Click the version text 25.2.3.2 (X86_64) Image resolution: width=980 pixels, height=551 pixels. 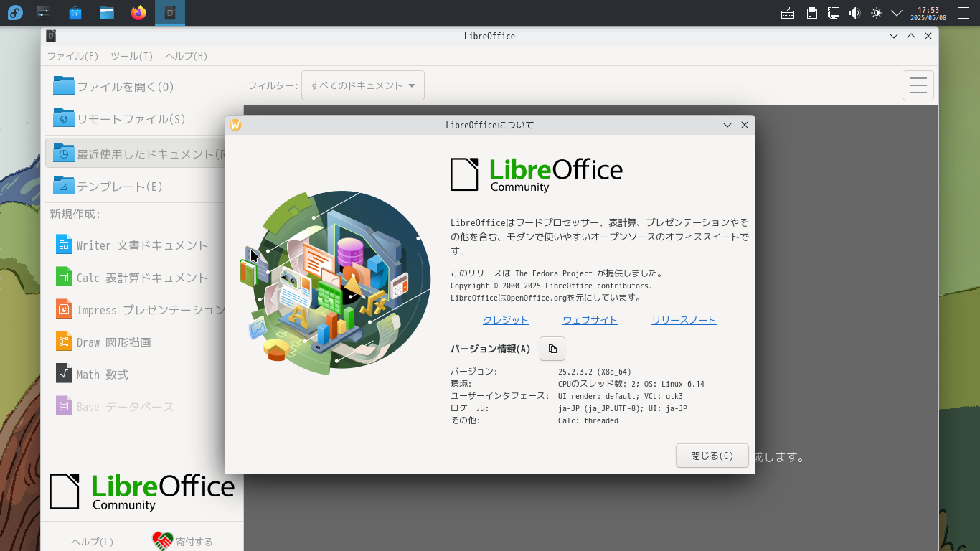(x=595, y=372)
